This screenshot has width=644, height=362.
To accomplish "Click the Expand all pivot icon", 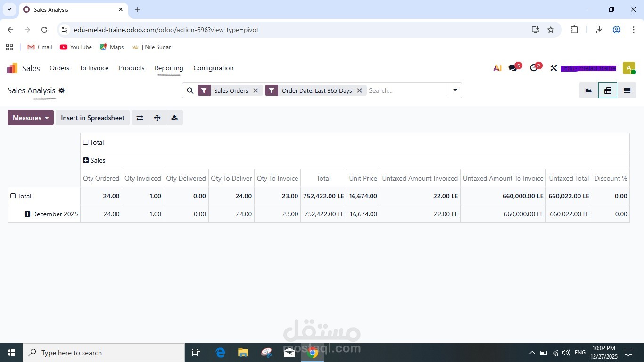I will click(157, 118).
